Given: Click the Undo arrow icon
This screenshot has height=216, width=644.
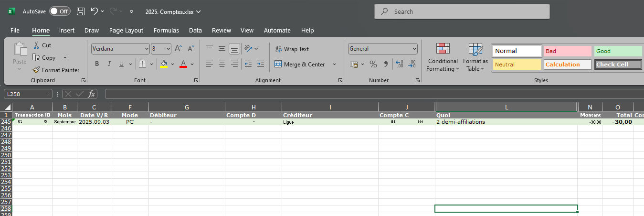Looking at the screenshot, I should pyautogui.click(x=95, y=11).
